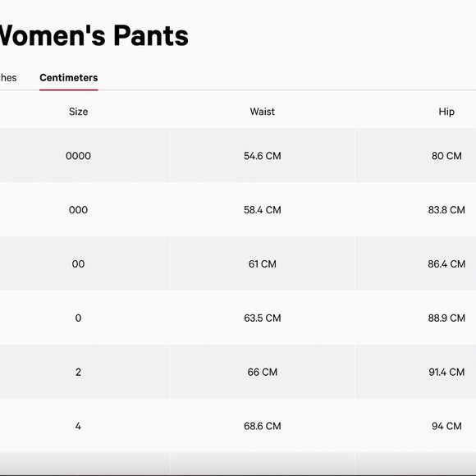Click the size 0000 cell
The height and width of the screenshot is (476, 476).
pyautogui.click(x=78, y=156)
